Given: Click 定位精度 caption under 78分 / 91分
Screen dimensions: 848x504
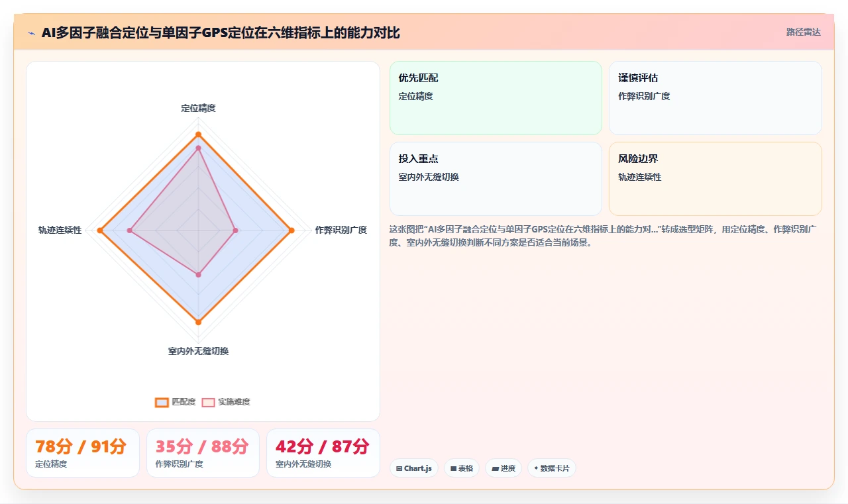Looking at the screenshot, I should point(51,464).
